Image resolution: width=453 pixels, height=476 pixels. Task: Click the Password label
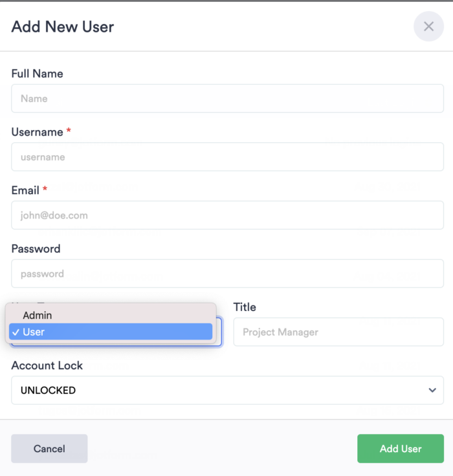[x=36, y=248]
